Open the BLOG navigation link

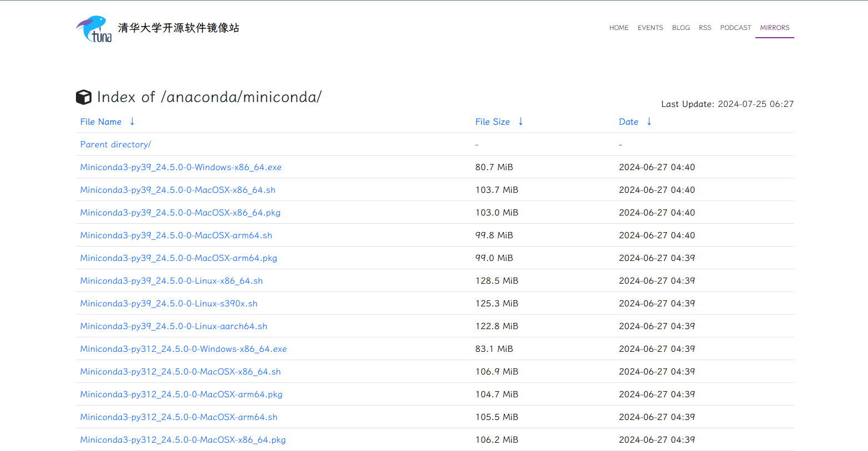click(x=681, y=28)
